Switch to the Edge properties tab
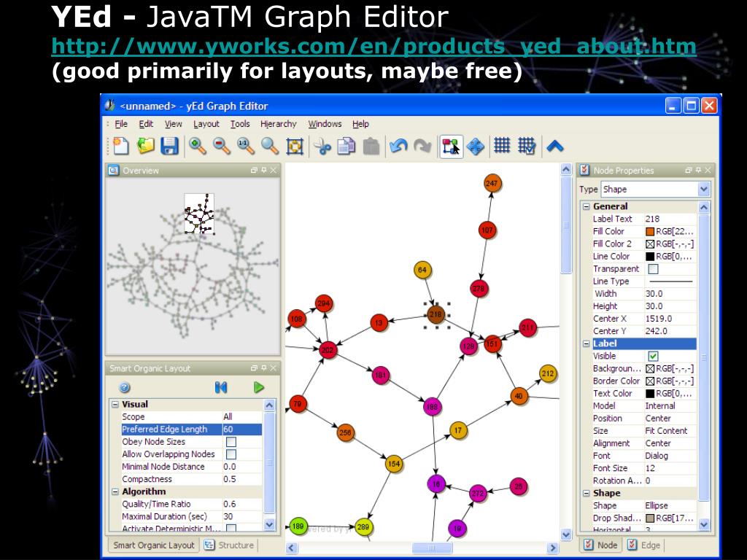The image size is (747, 560). tap(644, 545)
